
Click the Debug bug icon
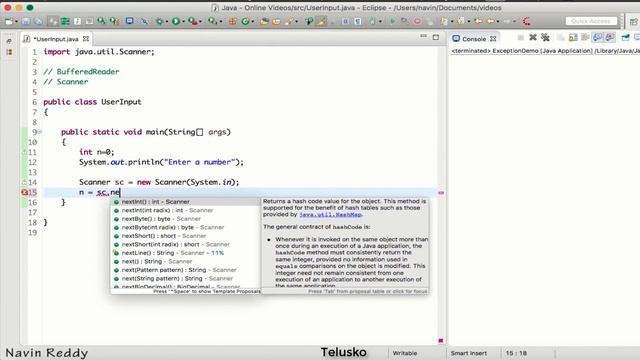click(x=160, y=21)
